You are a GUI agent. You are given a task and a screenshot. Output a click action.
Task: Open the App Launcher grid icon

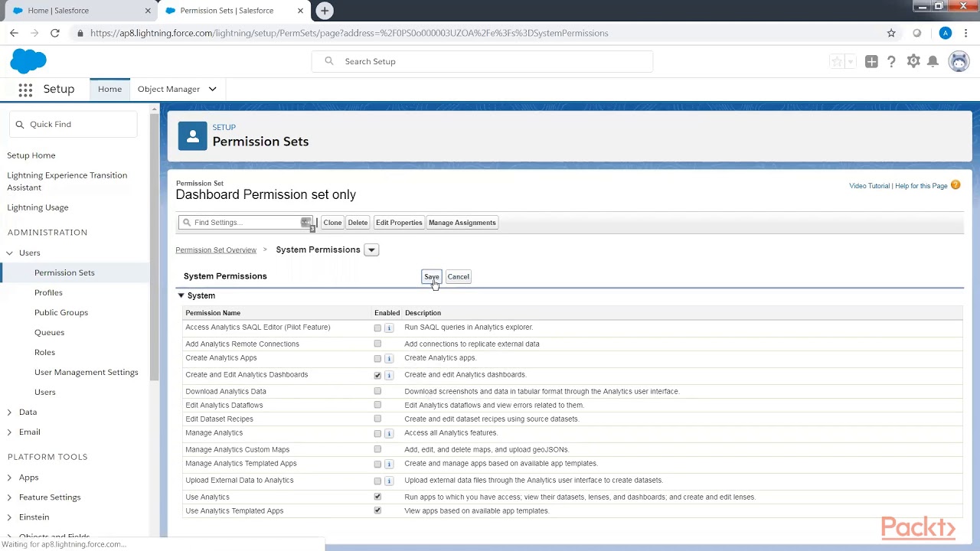pos(25,90)
